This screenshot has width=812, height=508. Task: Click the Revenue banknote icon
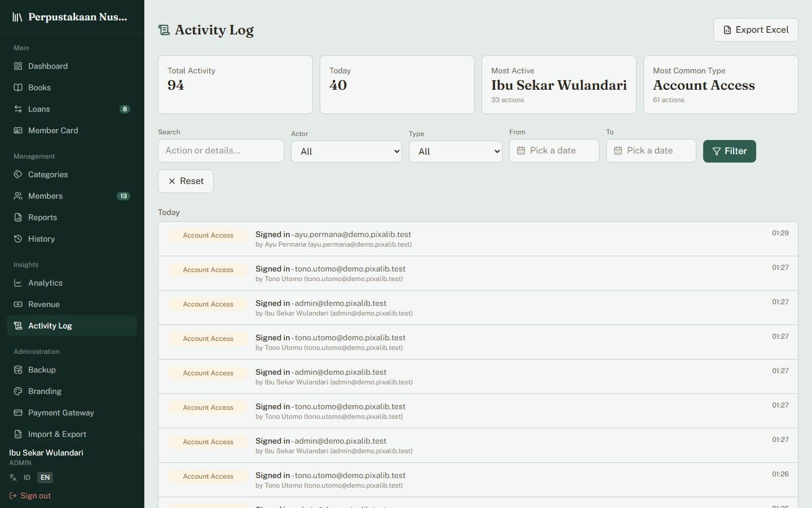(x=18, y=304)
